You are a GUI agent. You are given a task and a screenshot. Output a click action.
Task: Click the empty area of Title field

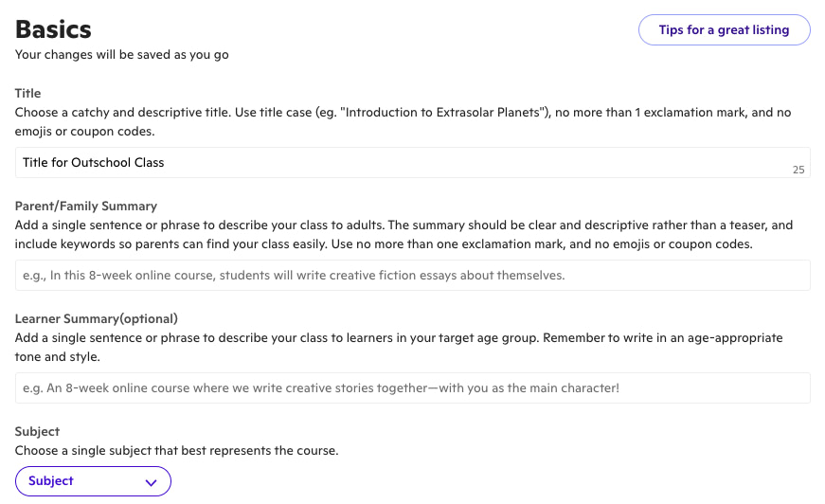[x=474, y=162]
